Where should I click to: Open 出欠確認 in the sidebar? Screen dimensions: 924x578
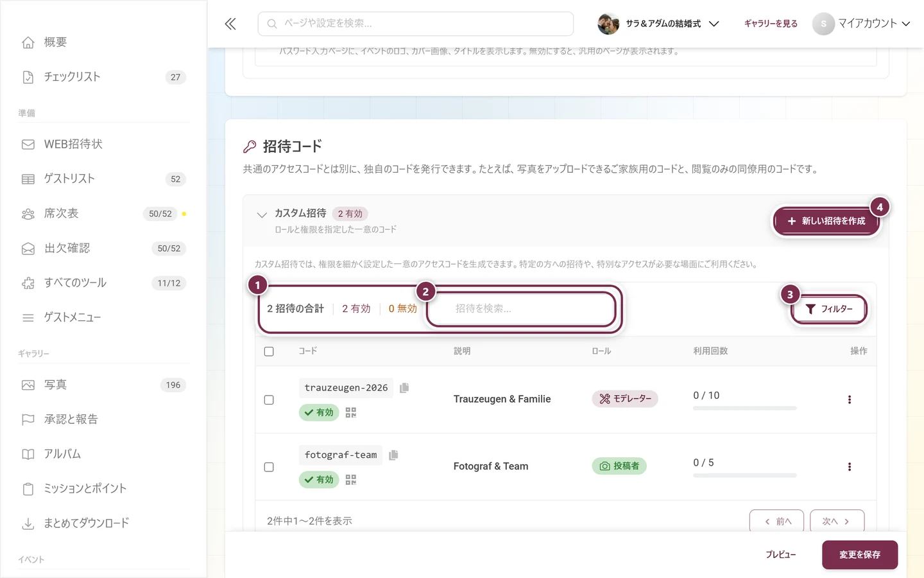104,249
